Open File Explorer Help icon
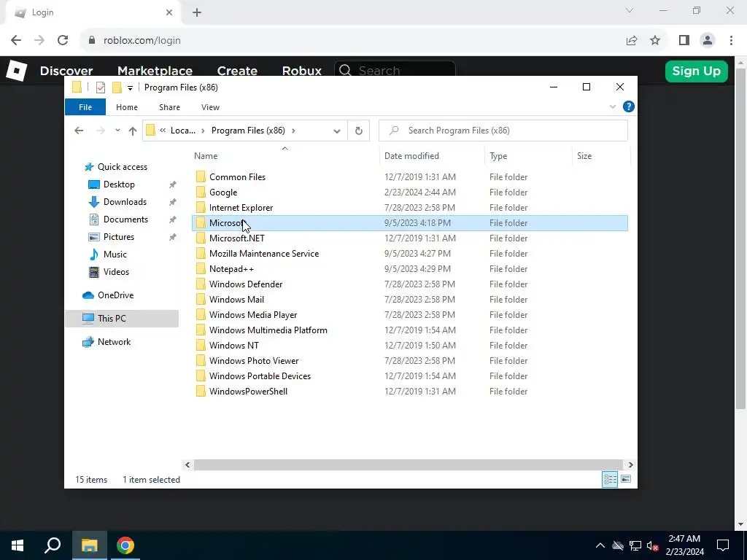Screen dimensions: 747x560 [x=628, y=106]
